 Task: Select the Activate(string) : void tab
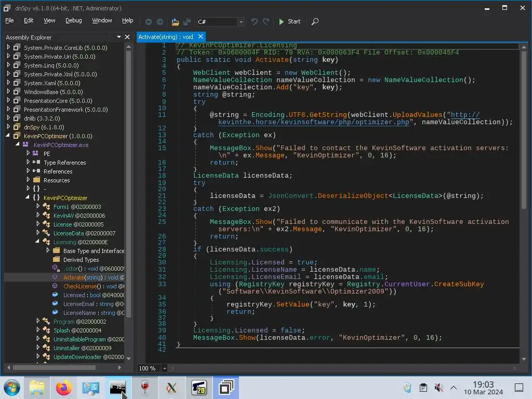click(x=166, y=37)
